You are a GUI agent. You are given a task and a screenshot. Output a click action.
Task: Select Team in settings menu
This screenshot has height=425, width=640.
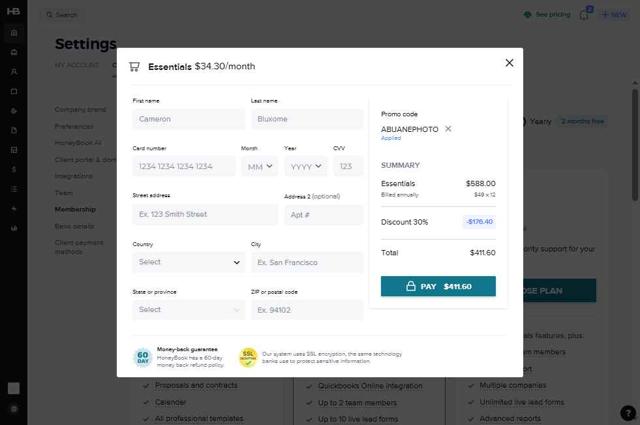tap(64, 193)
